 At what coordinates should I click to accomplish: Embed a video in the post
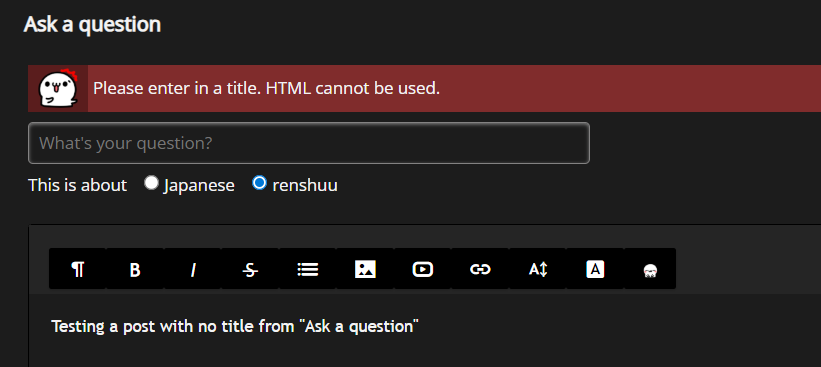(x=423, y=269)
